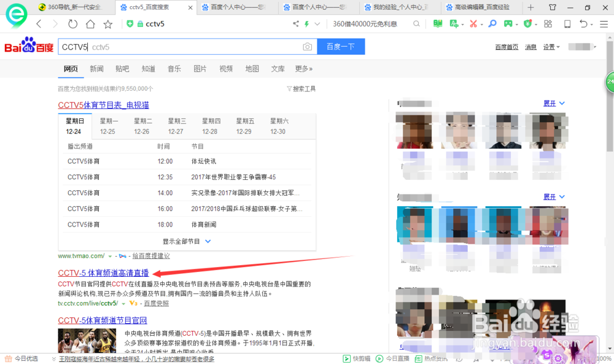Click the green book reader icon in toolbar

(x=438, y=24)
